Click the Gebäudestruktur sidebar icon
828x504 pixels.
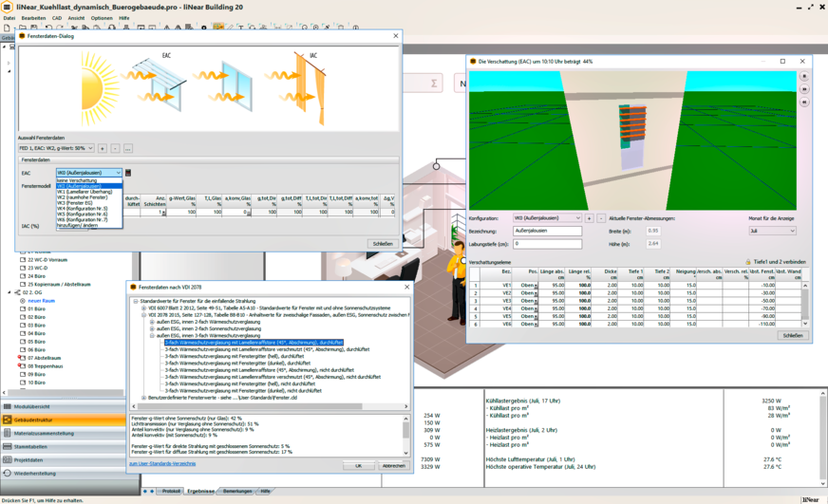[x=8, y=420]
